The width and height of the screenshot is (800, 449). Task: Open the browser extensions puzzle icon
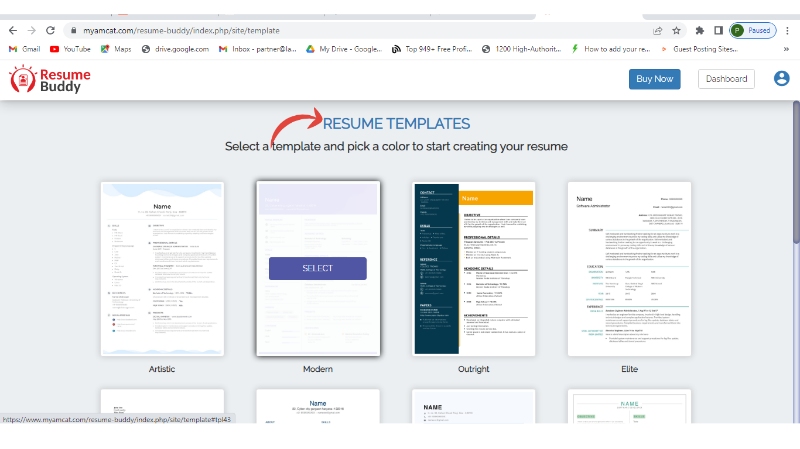pyautogui.click(x=700, y=31)
